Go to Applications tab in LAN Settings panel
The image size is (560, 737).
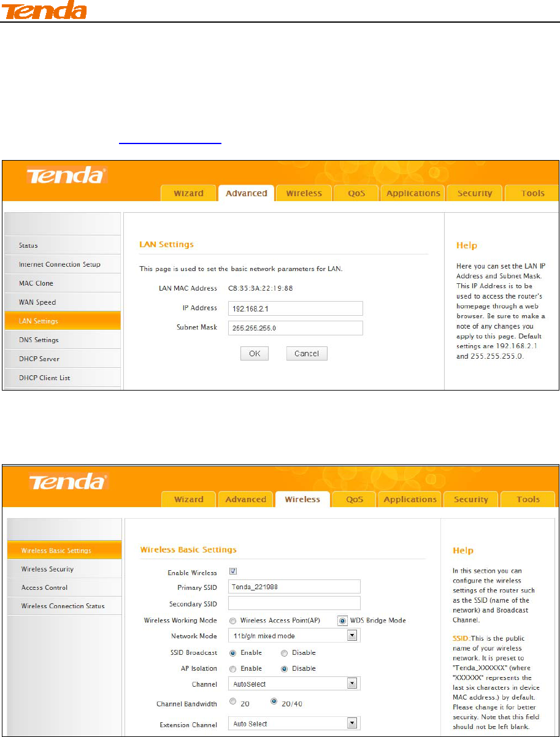tap(413, 193)
